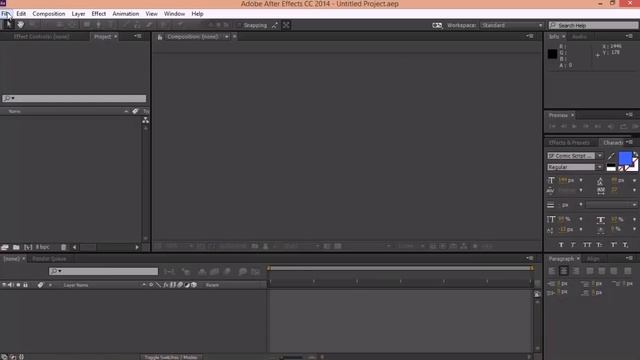Open the font family dropdown
This screenshot has width=640, height=360.
tap(599, 156)
